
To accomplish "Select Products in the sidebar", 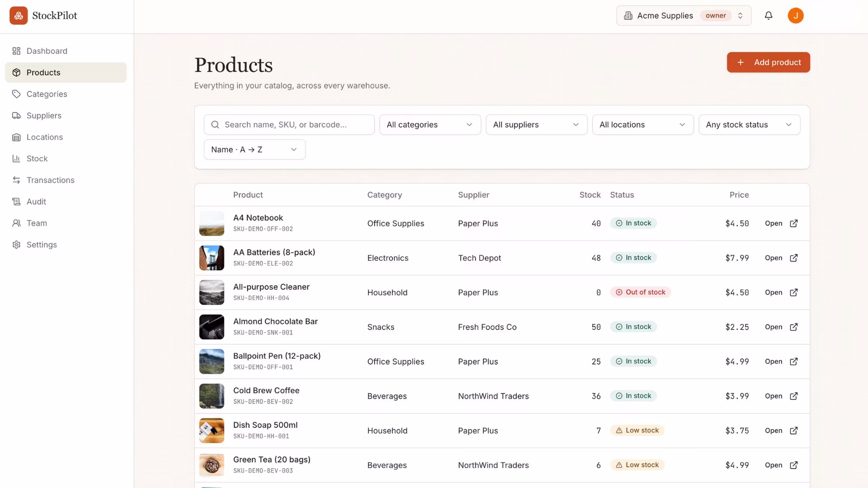I will tap(66, 73).
